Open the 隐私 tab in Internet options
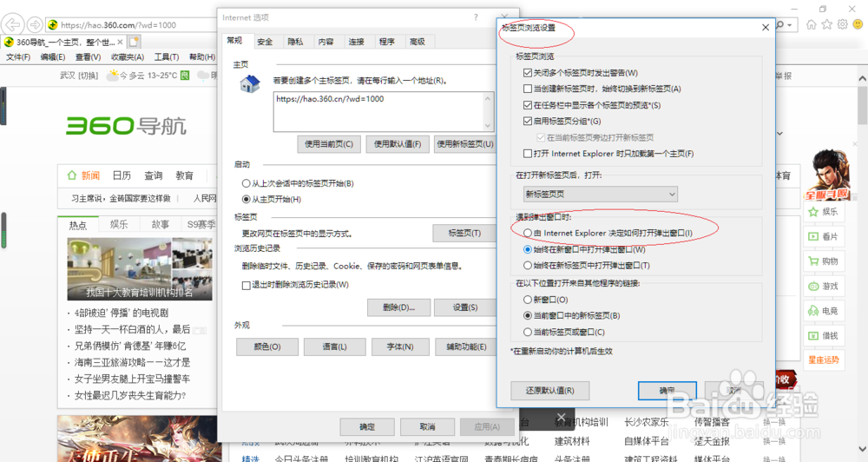Viewport: 868px width, 462px height. pos(295,42)
